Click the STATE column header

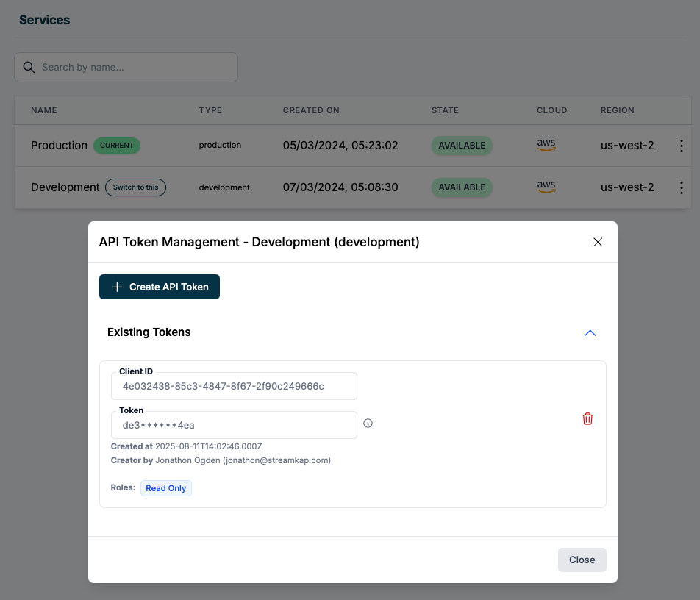click(445, 110)
